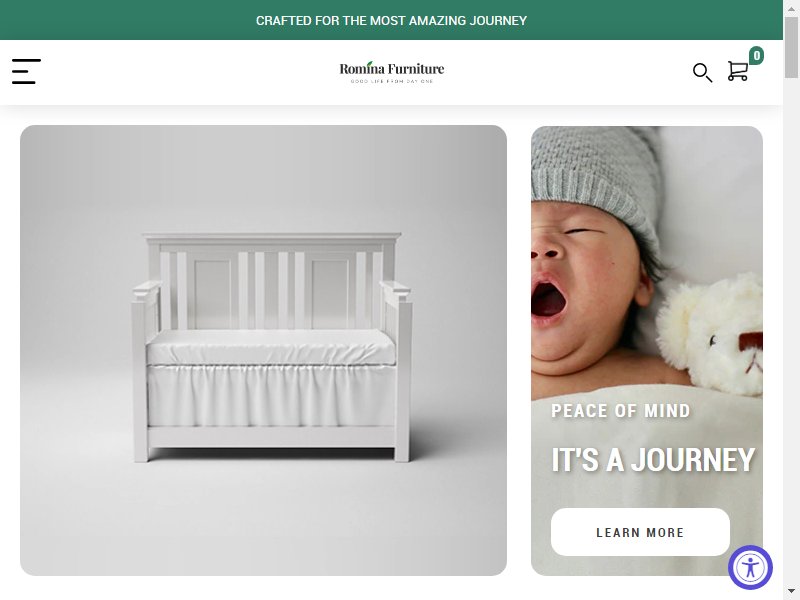Select the yawning baby banner photo
Image resolution: width=800 pixels, height=600 pixels.
[647, 351]
